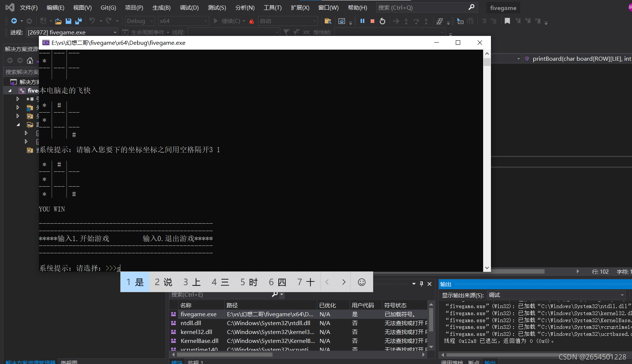Viewport: 632px width, 364px height.
Task: Select IME candidate 2 说
Action: coord(164,282)
